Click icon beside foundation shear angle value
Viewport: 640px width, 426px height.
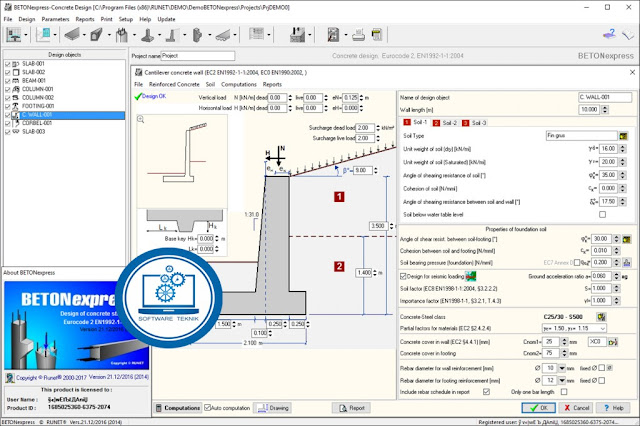pos(627,239)
